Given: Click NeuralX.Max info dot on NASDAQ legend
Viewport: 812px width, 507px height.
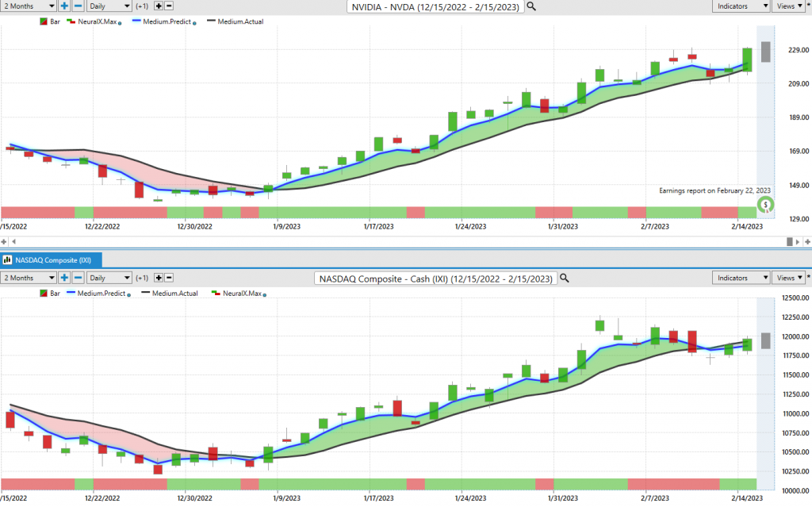Looking at the screenshot, I should [x=265, y=295].
